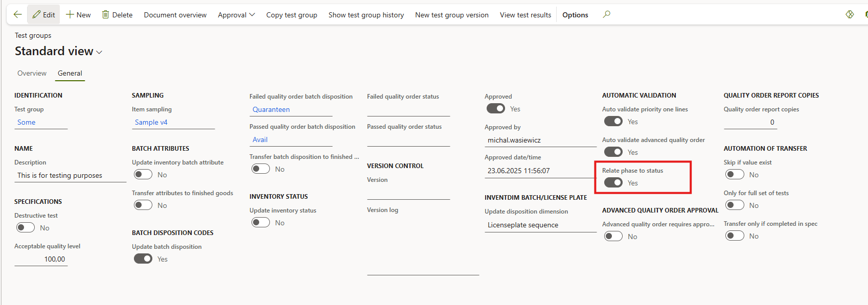Click the Edit pencil icon
The height and width of the screenshot is (305, 868).
tap(37, 15)
